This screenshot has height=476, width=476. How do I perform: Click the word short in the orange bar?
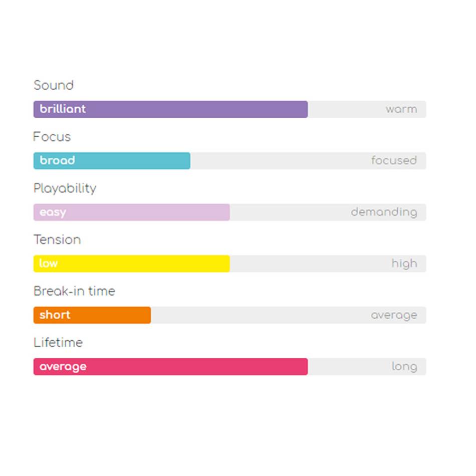(55, 315)
